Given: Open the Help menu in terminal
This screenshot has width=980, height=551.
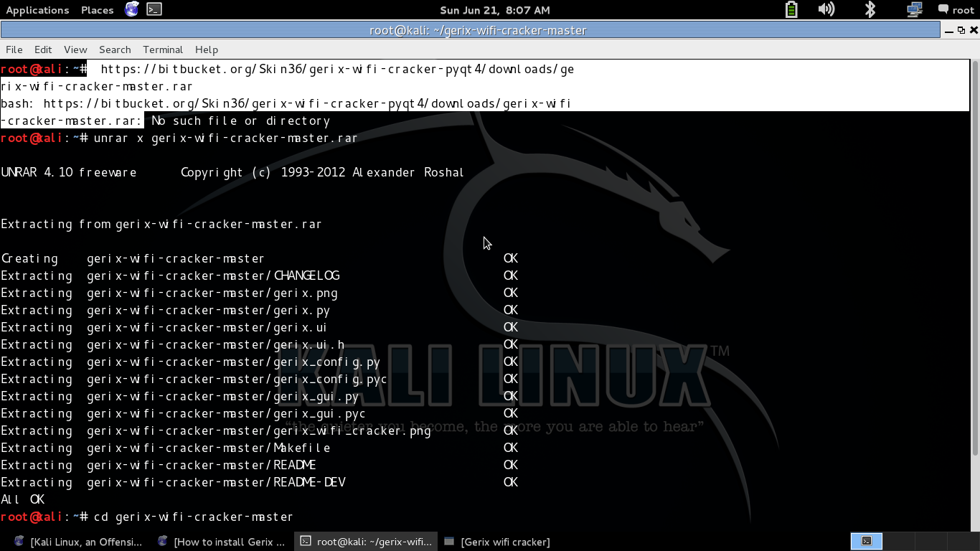Looking at the screenshot, I should [207, 50].
